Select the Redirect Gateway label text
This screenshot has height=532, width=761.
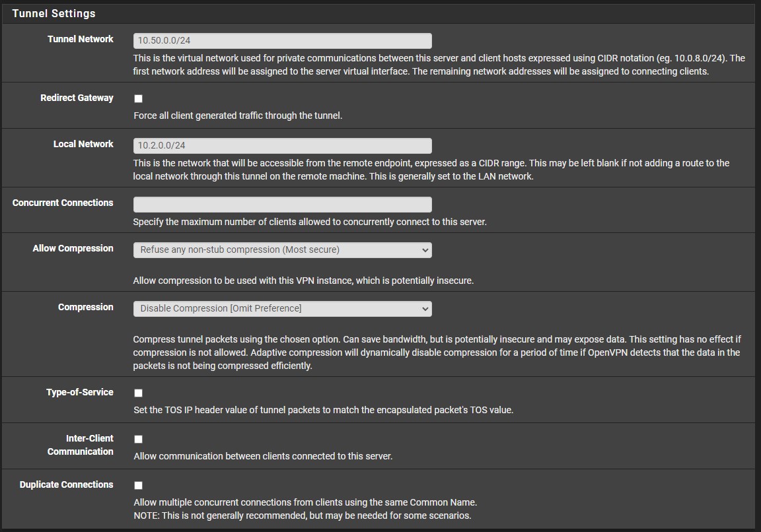coord(77,98)
